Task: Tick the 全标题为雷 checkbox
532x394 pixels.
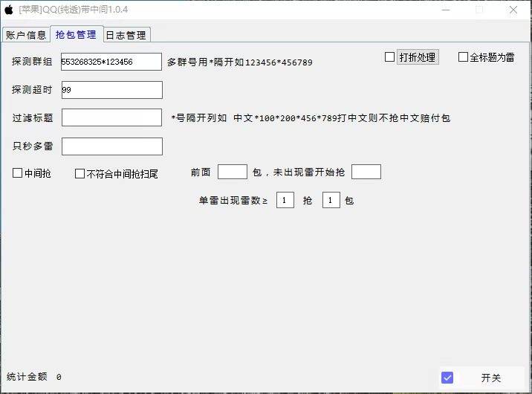Action: click(x=463, y=56)
